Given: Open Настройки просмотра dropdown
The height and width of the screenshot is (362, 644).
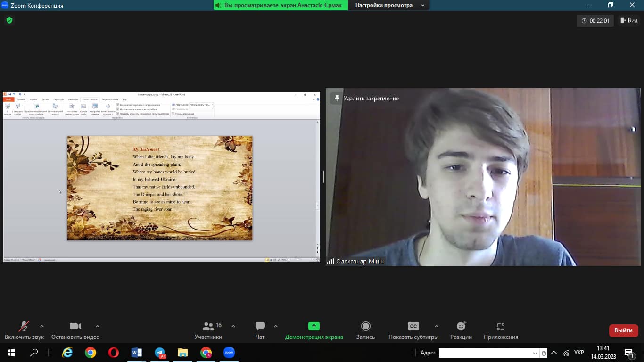Looking at the screenshot, I should coord(389,5).
